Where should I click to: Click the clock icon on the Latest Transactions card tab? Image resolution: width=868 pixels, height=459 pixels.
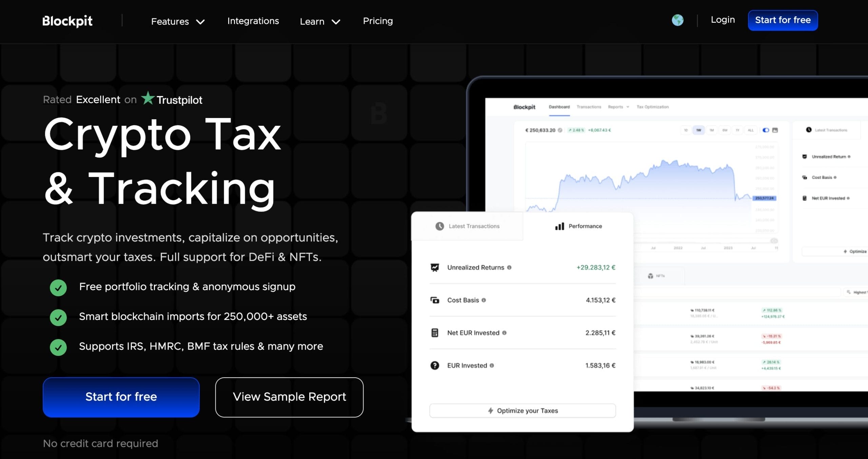coord(439,226)
